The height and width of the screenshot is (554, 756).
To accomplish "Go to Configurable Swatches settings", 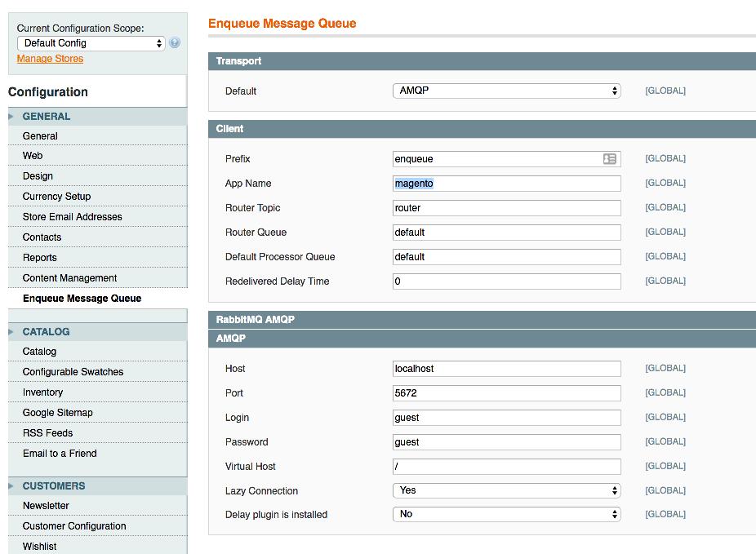I will tap(73, 372).
